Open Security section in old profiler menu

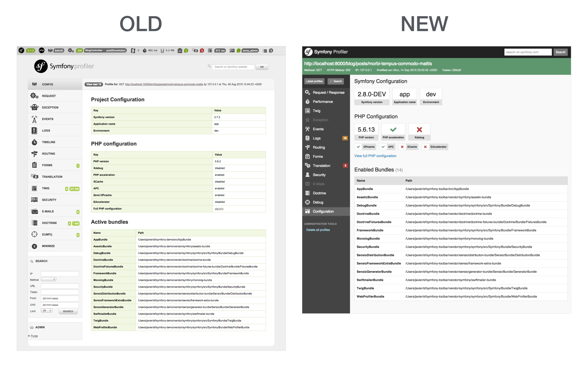point(55,200)
